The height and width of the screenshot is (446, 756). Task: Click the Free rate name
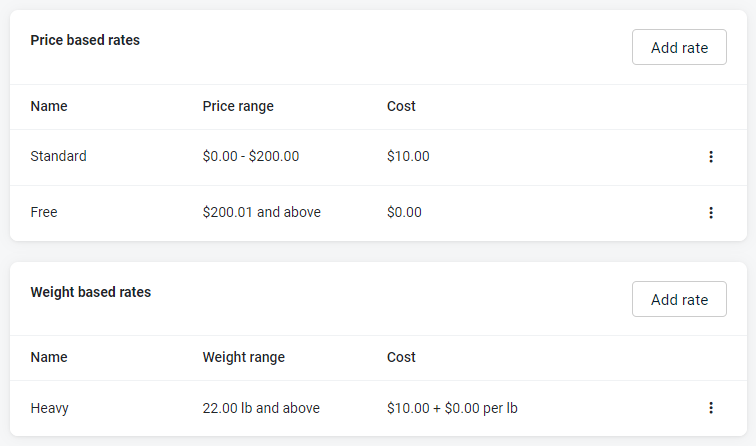click(44, 212)
